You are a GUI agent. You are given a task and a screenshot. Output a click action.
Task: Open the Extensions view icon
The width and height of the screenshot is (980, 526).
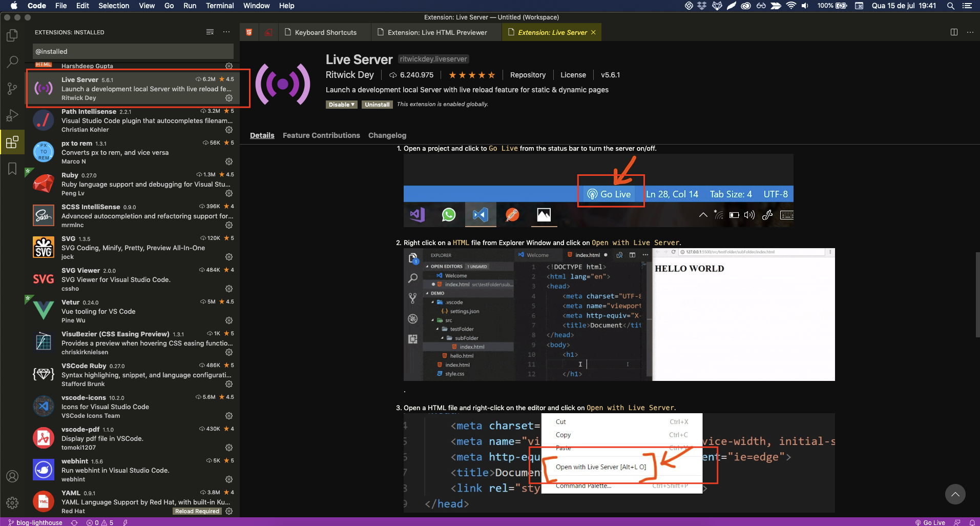point(12,142)
